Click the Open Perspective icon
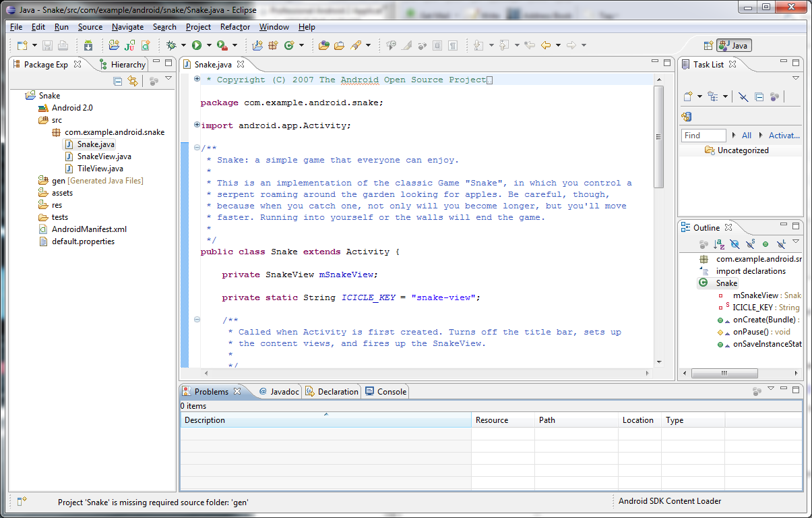Image resolution: width=812 pixels, height=518 pixels. 708,45
